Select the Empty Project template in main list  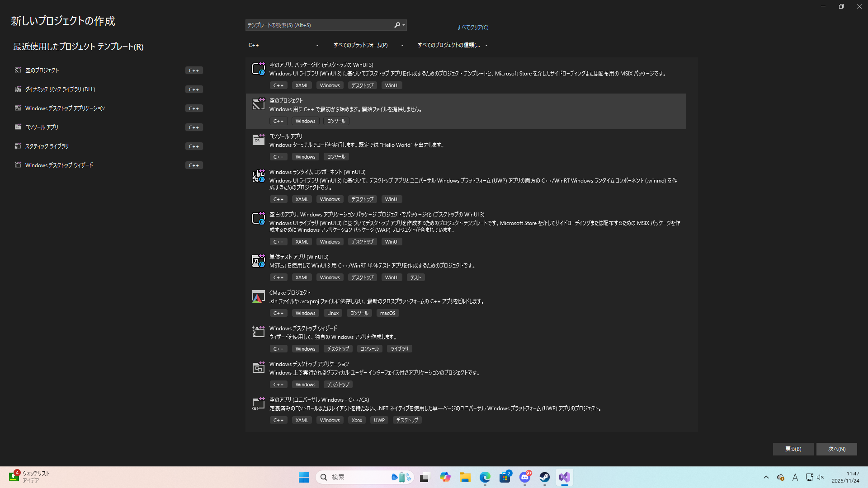(466, 111)
